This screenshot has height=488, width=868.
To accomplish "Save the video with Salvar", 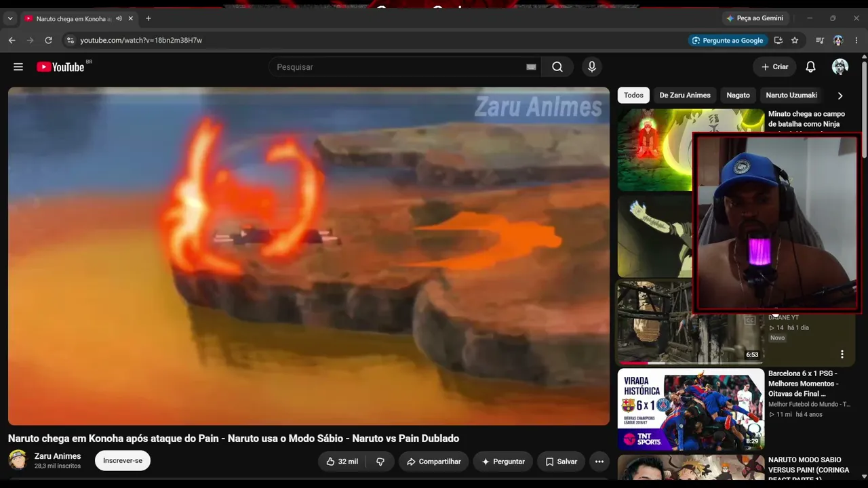I will [561, 462].
